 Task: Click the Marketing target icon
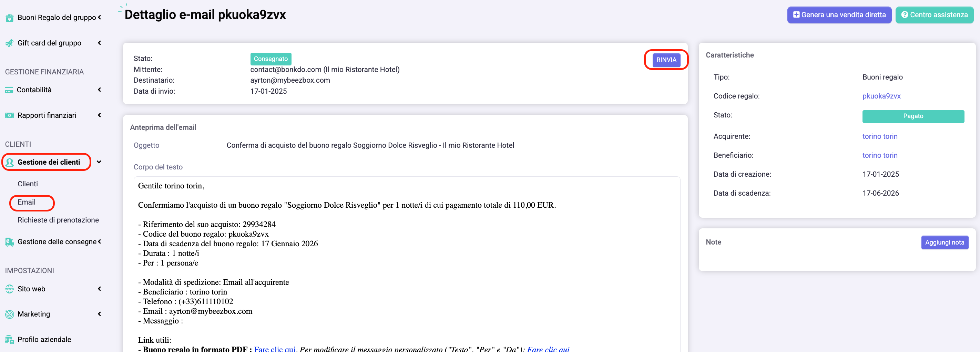[10, 314]
